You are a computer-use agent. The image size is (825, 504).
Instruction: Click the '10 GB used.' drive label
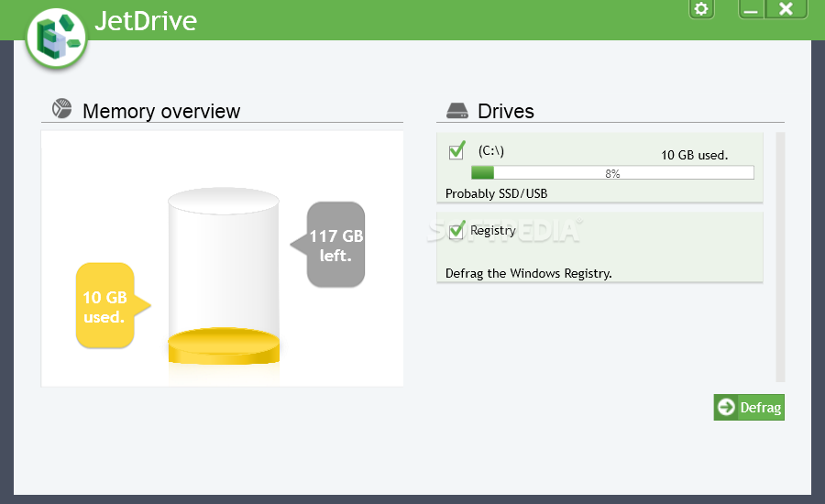[694, 155]
